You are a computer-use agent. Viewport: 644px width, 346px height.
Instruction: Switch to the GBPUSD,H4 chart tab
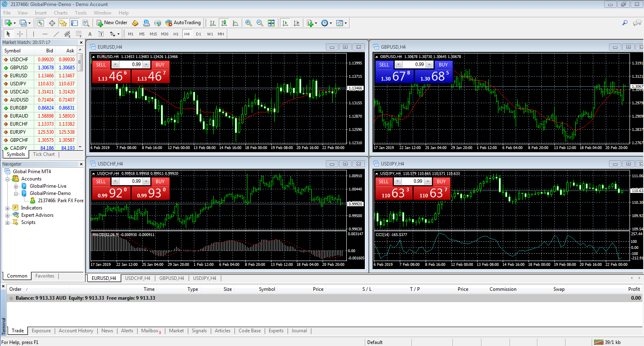[171, 278]
